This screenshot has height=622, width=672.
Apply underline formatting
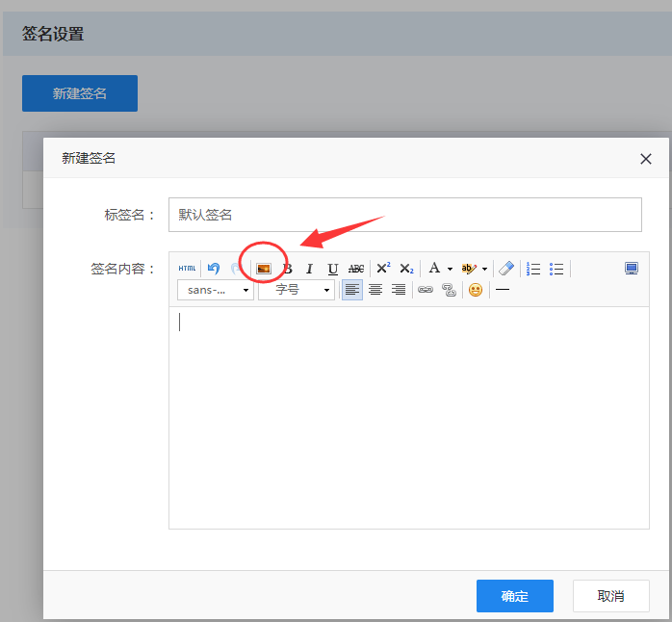coord(333,269)
